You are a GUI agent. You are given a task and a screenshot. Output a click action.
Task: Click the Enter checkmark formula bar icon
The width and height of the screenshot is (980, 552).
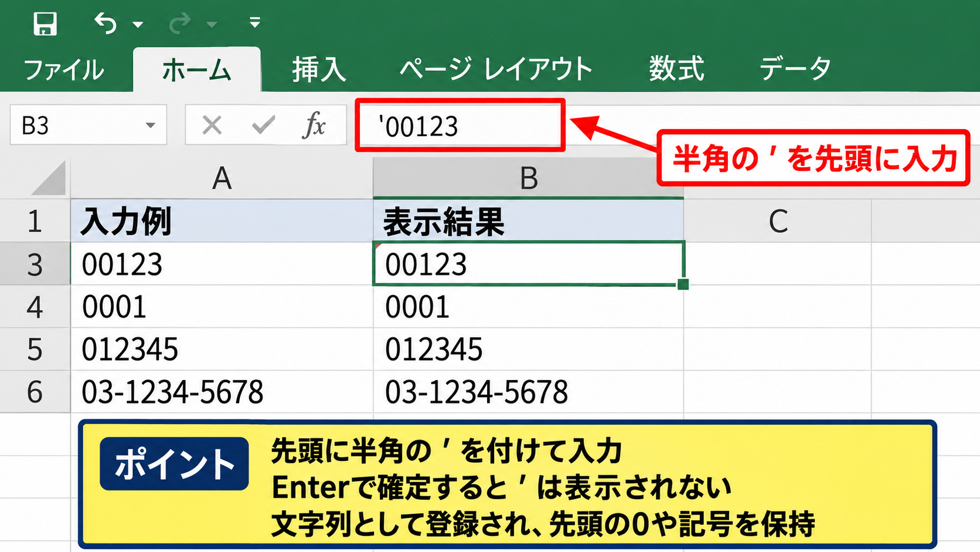pos(263,124)
